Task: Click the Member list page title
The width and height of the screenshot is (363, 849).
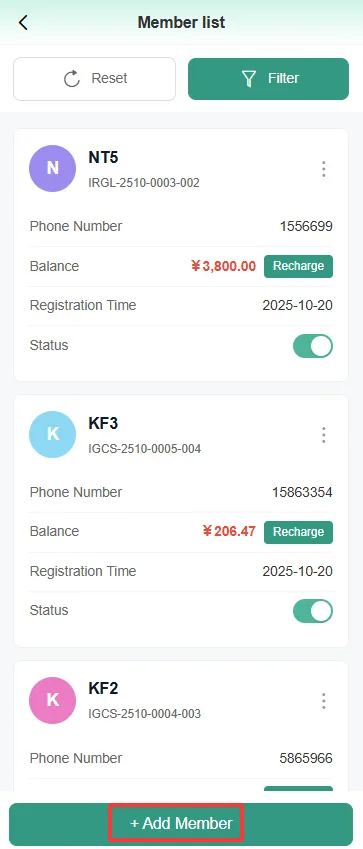Action: 182,23
